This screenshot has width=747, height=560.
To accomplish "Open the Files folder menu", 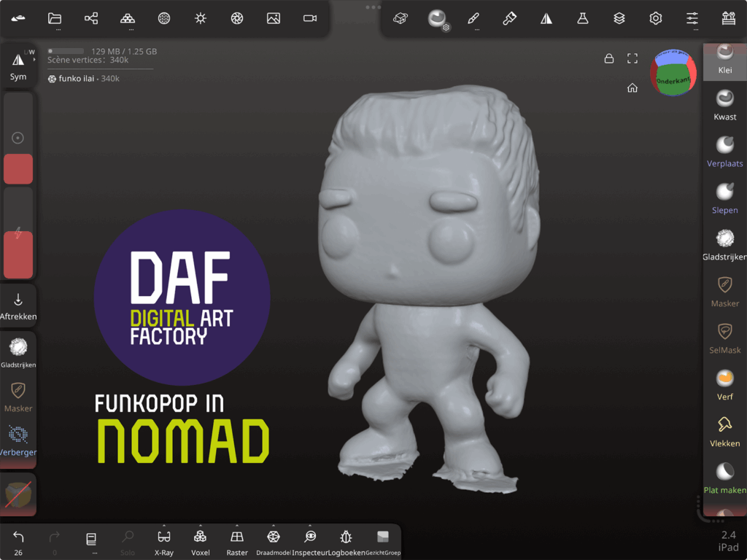I will pyautogui.click(x=55, y=18).
